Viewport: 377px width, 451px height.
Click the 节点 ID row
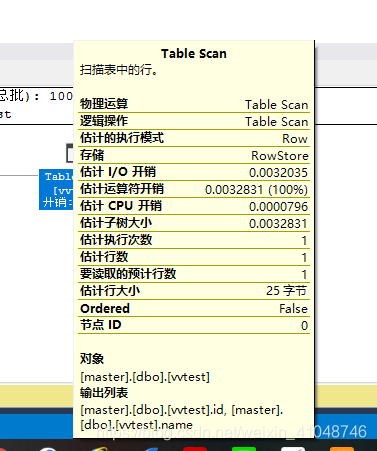[194, 325]
